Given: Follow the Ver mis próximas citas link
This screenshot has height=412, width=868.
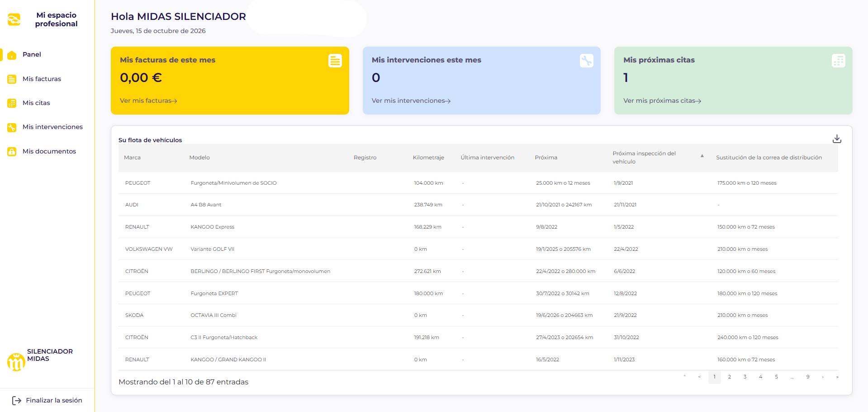Looking at the screenshot, I should coord(662,101).
